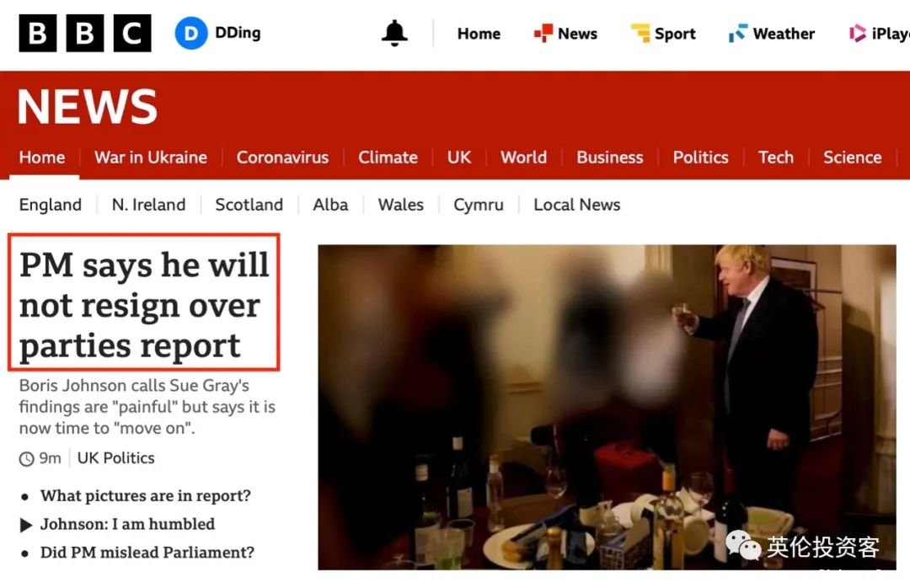This screenshot has height=588, width=910.
Task: Click the blue Weather icon
Action: pyautogui.click(x=737, y=33)
